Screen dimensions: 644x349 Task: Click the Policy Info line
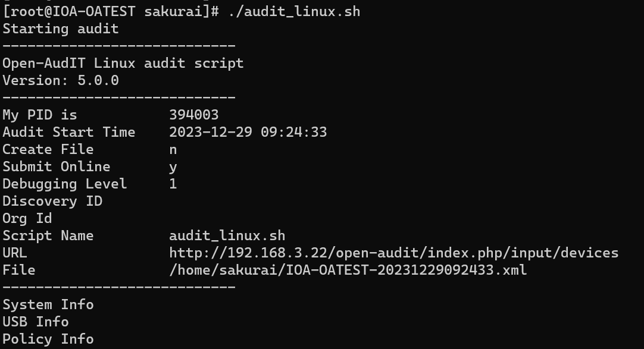click(x=48, y=339)
